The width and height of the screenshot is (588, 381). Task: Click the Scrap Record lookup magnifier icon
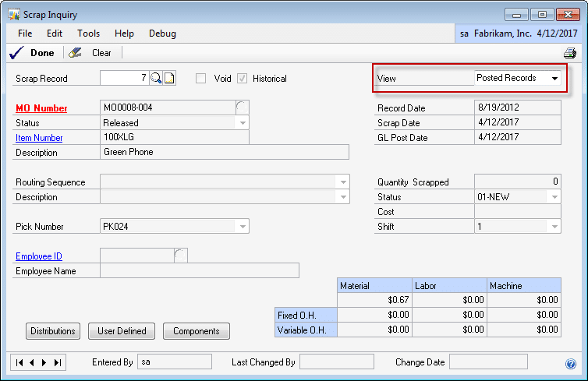coord(156,78)
